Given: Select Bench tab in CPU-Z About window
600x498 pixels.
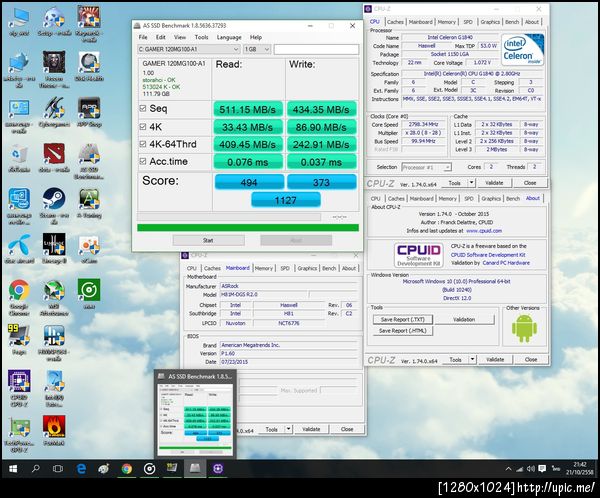Looking at the screenshot, I should point(513,199).
